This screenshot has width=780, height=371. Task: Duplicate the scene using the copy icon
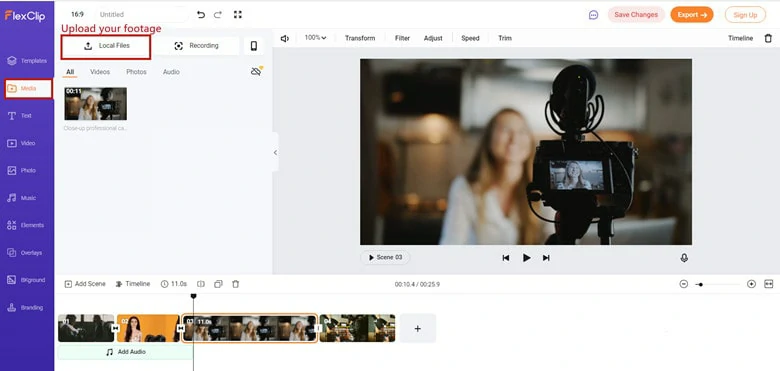[218, 284]
